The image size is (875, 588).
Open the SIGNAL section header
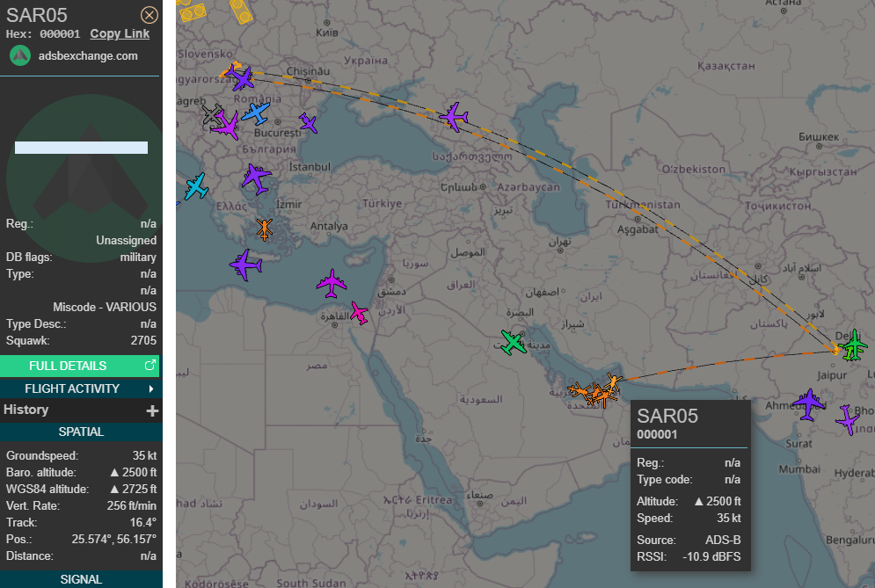[x=81, y=579]
